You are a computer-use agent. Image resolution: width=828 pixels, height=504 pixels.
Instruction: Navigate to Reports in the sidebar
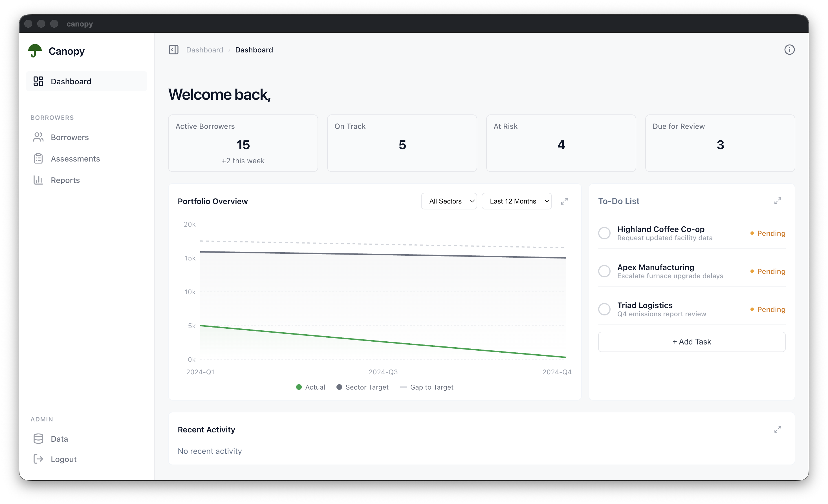65,180
